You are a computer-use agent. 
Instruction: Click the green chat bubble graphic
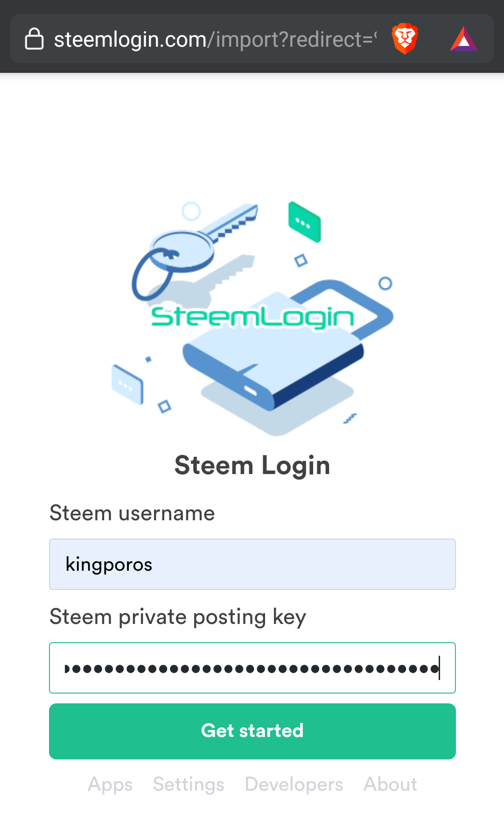[305, 222]
